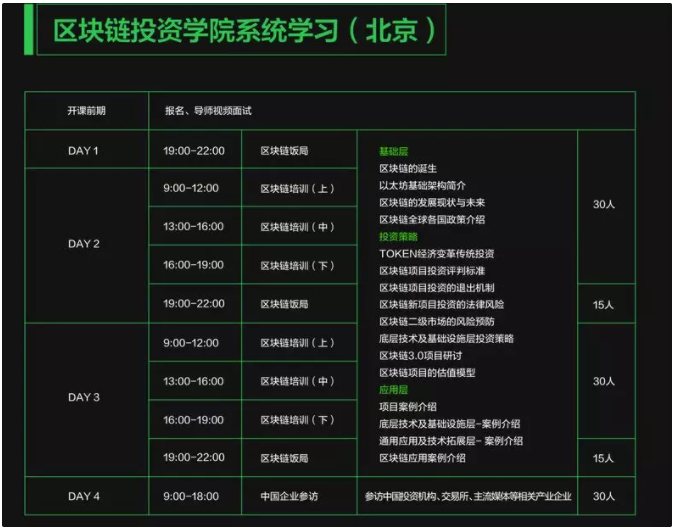The height and width of the screenshot is (529, 673).
Task: Click the 报名、导师视频面试 text
Action: coord(208,111)
